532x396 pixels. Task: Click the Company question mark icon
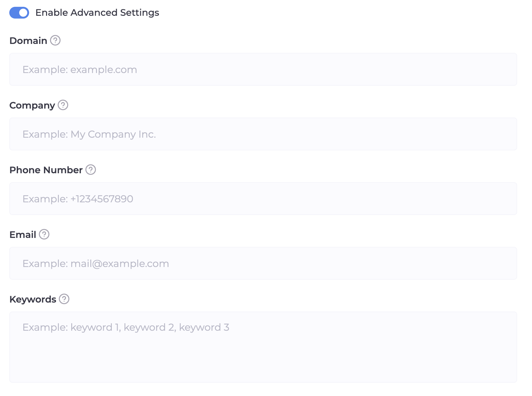pos(63,105)
